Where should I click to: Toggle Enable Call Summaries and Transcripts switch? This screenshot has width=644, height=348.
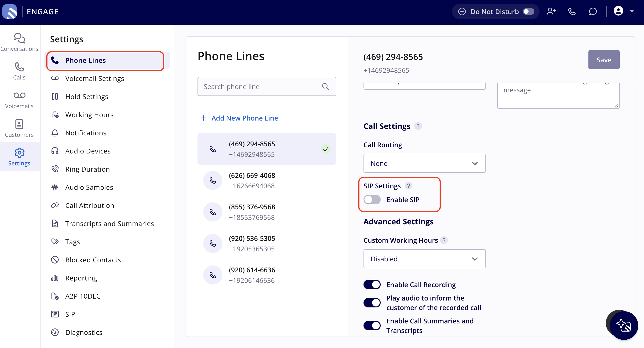coord(372,326)
